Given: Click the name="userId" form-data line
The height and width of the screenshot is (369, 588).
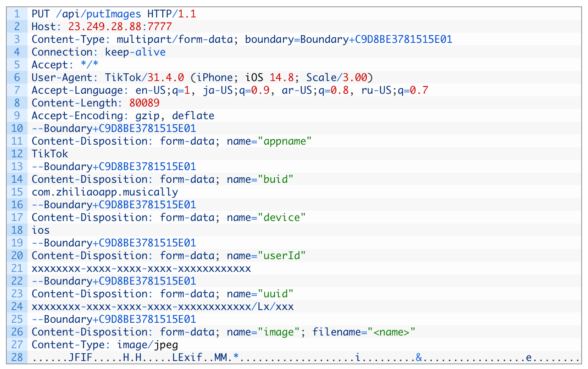Looking at the screenshot, I should point(169,256).
